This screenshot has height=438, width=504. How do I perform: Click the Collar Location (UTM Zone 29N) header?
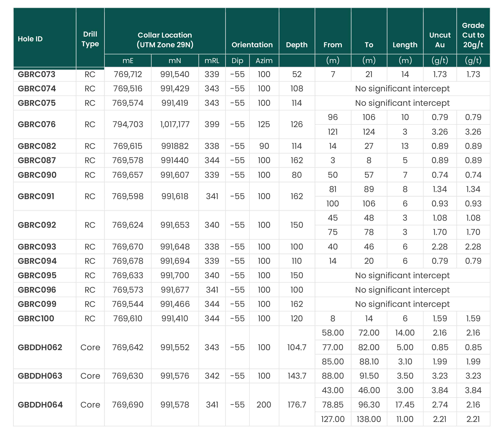point(165,40)
